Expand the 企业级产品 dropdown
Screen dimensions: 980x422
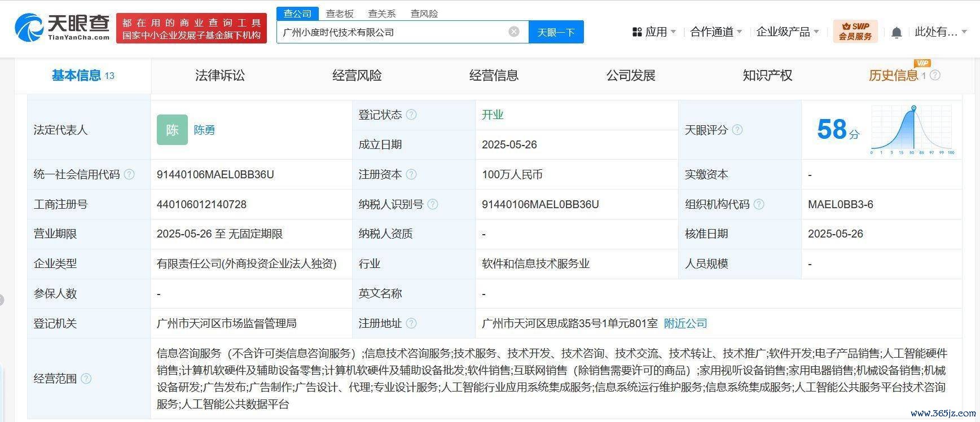point(788,32)
